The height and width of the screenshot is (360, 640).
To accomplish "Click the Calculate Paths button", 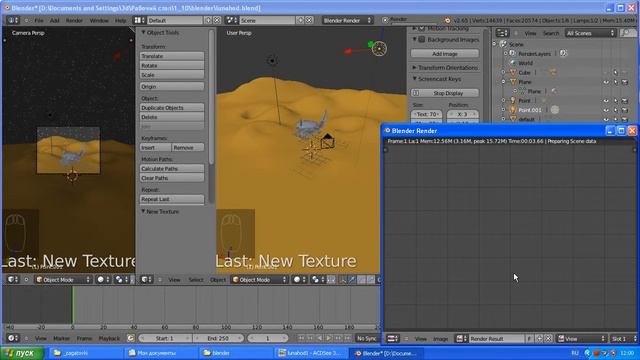I will (x=172, y=169).
